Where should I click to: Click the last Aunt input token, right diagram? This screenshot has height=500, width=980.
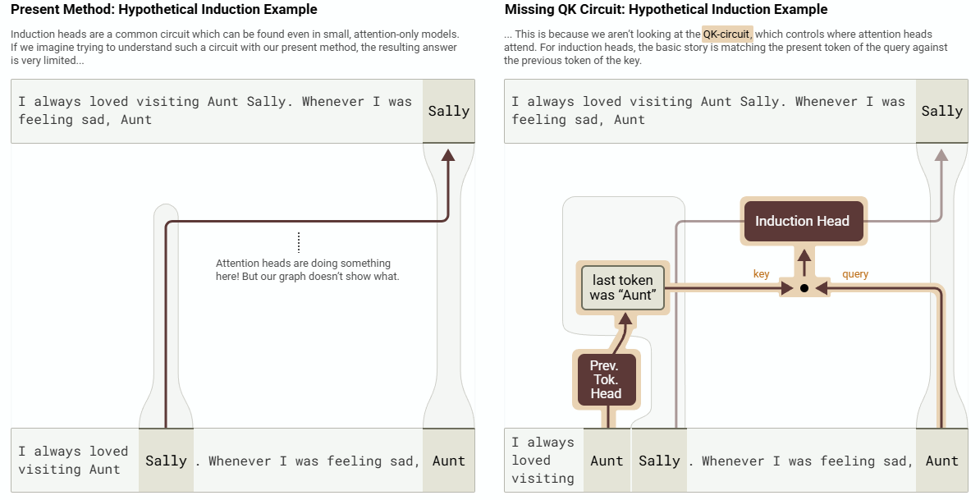coord(942,461)
